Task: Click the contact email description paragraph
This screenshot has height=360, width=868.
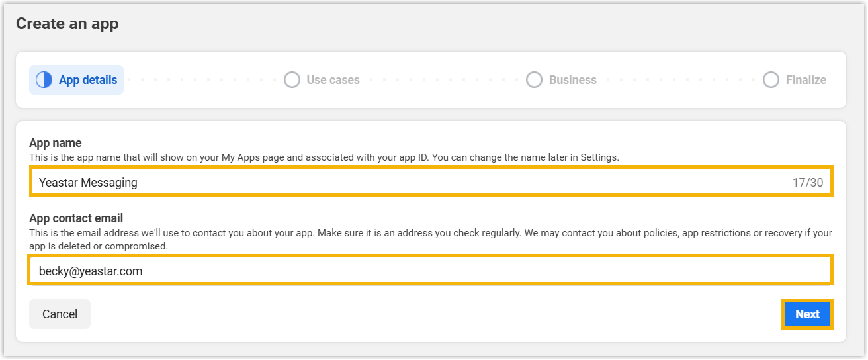Action: [430, 240]
